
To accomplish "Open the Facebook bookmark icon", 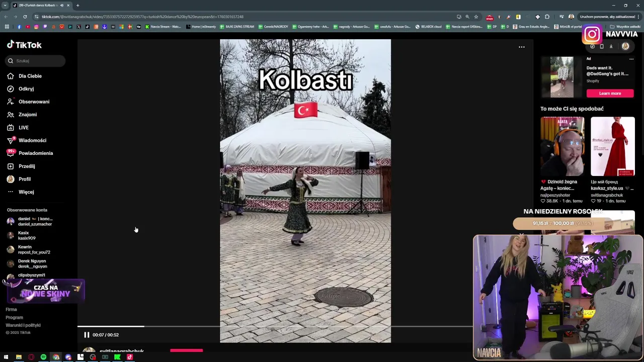I will [x=19, y=27].
